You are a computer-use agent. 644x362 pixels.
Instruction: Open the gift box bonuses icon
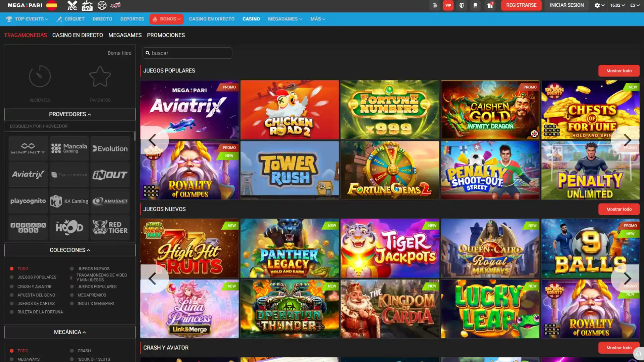[490, 5]
